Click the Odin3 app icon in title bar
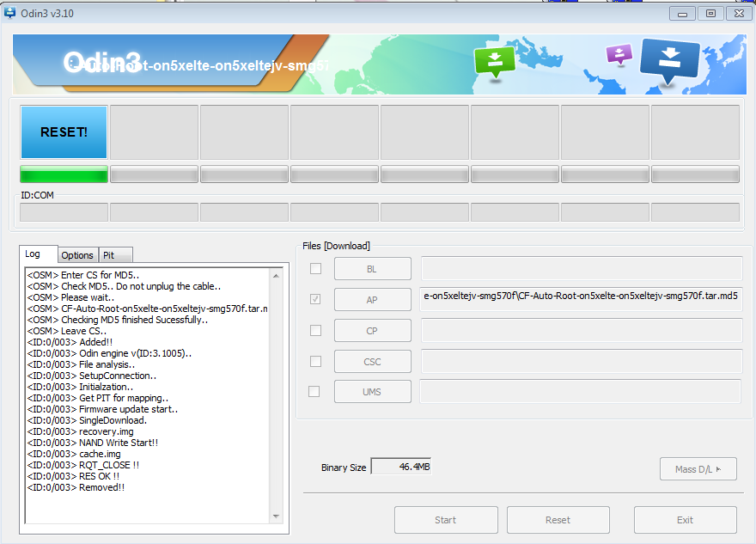The image size is (756, 544). [x=9, y=13]
